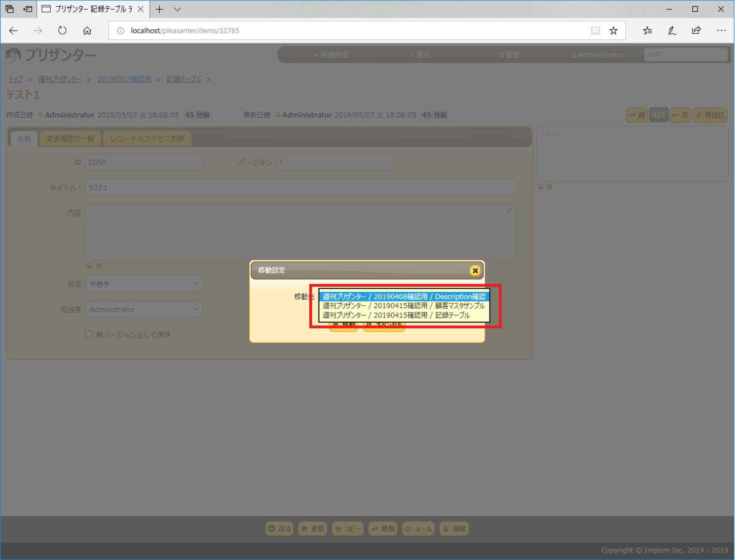Click the 再読込 reload button

pos(710,115)
